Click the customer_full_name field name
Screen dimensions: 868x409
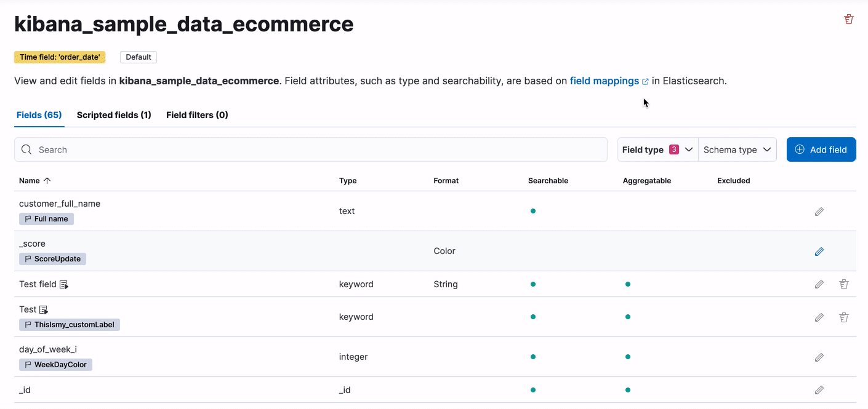[x=60, y=204]
